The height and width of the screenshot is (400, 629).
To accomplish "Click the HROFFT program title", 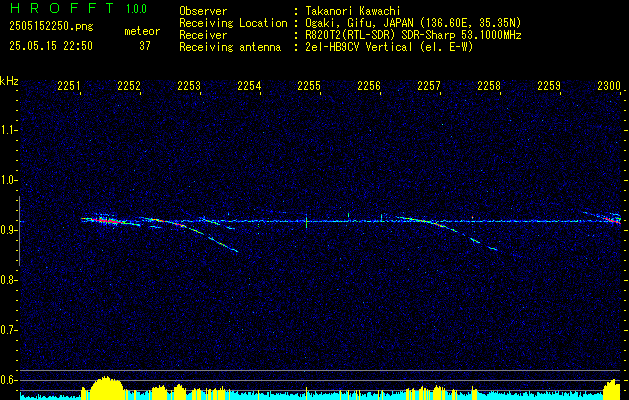I will [62, 8].
